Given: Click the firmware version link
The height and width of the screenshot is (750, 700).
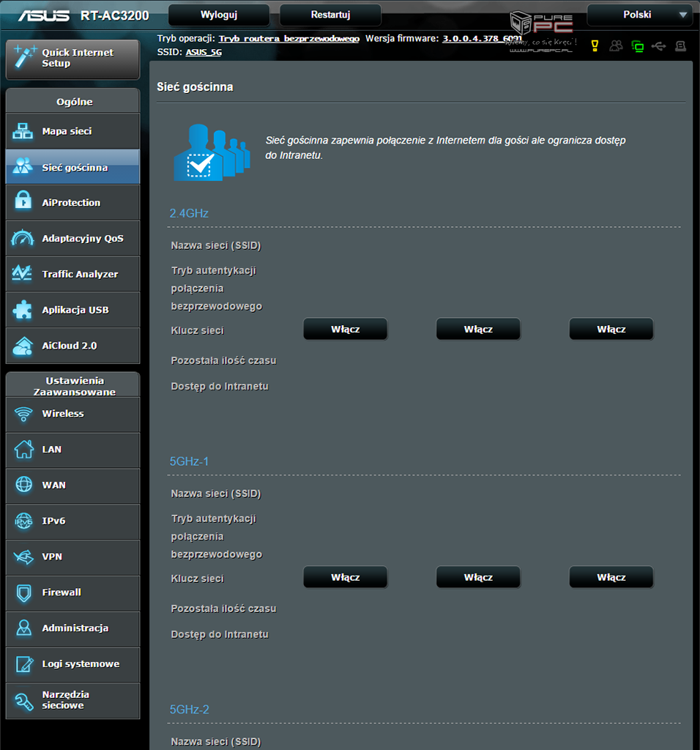Looking at the screenshot, I should 481,38.
